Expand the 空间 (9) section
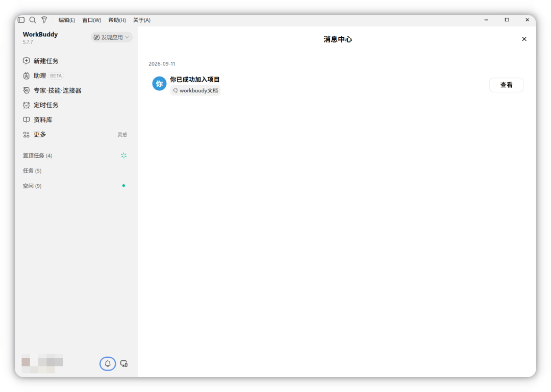The height and width of the screenshot is (392, 551). tap(32, 186)
